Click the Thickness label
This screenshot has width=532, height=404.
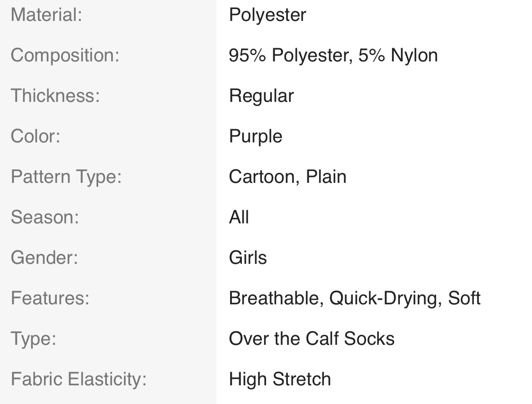[x=55, y=96]
